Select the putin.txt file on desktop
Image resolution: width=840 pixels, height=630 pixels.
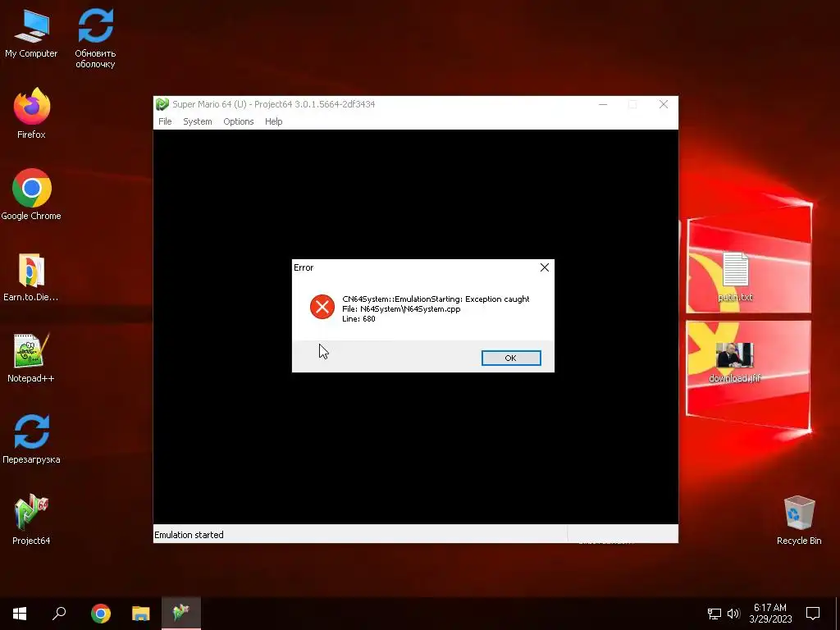[735, 276]
